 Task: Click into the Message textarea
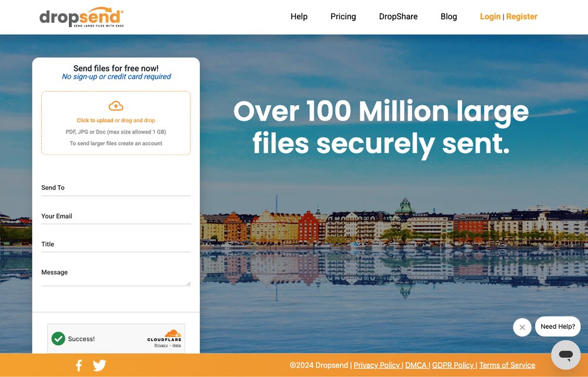[x=116, y=276]
